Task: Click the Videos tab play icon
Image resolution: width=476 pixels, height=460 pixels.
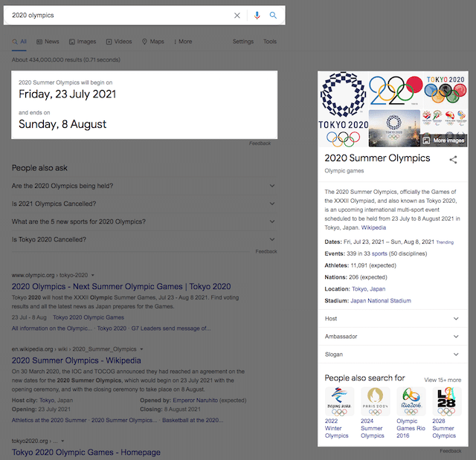Action: [109, 42]
